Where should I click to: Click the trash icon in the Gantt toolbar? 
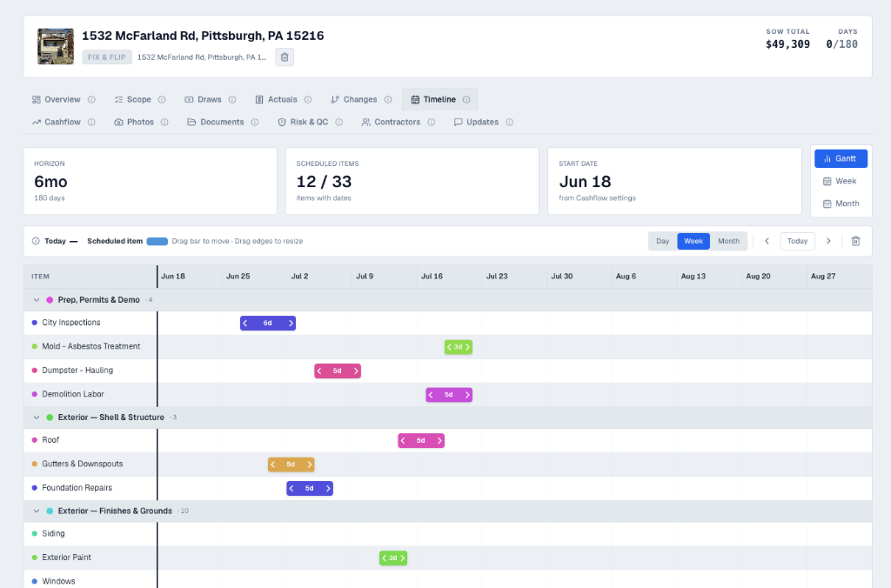[856, 241]
